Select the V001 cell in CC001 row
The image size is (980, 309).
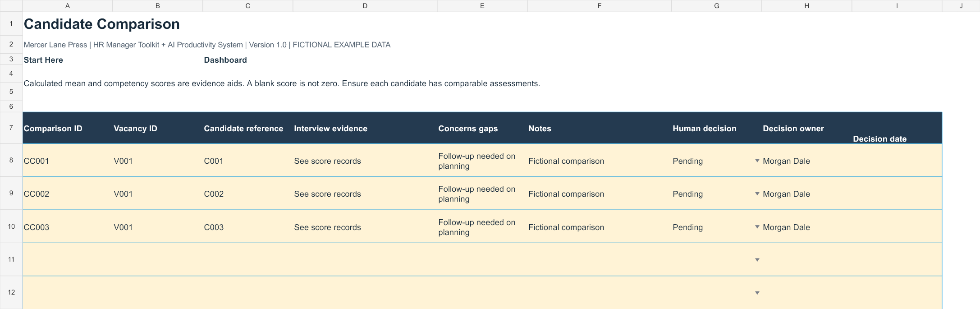(158, 161)
